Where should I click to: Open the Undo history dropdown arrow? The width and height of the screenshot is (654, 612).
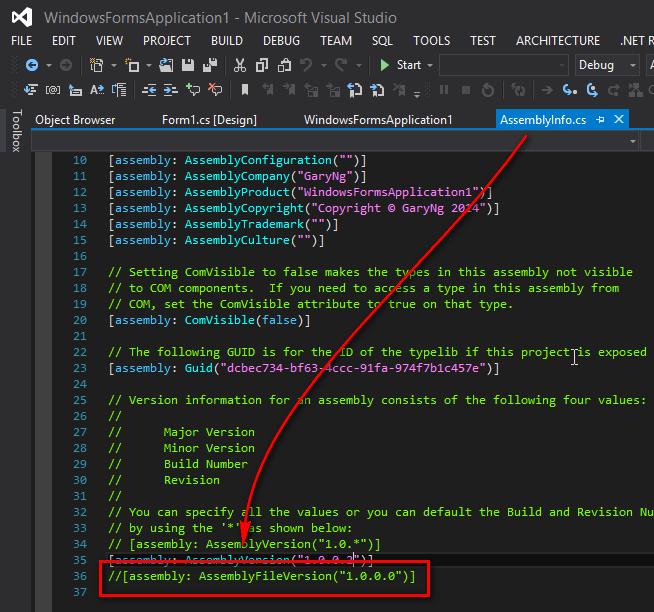324,65
